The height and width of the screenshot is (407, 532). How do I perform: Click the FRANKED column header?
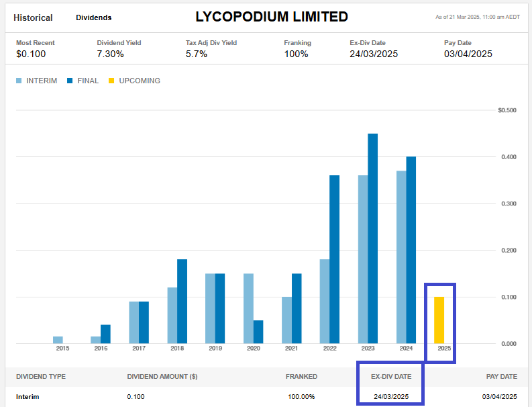click(301, 376)
